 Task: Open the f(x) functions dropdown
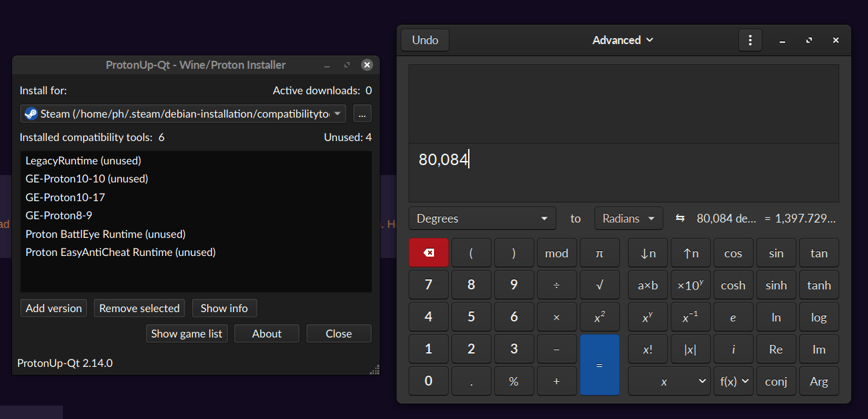tap(734, 381)
